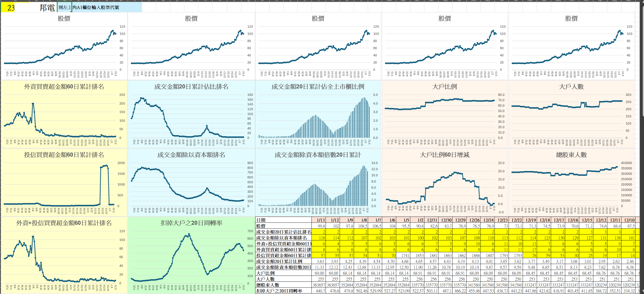
Task: Click the 大戶人數 chart title
Action: [x=571, y=87]
